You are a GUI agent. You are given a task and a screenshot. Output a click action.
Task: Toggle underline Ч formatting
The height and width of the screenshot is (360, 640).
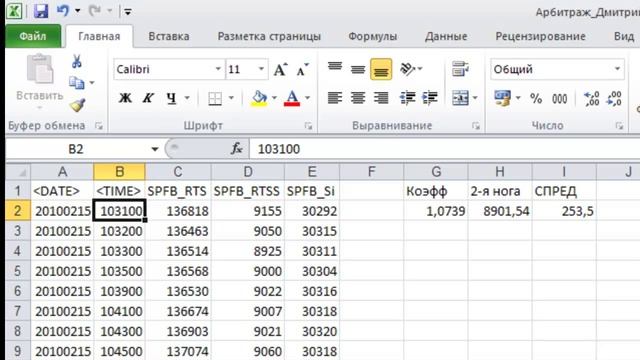pyautogui.click(x=171, y=98)
